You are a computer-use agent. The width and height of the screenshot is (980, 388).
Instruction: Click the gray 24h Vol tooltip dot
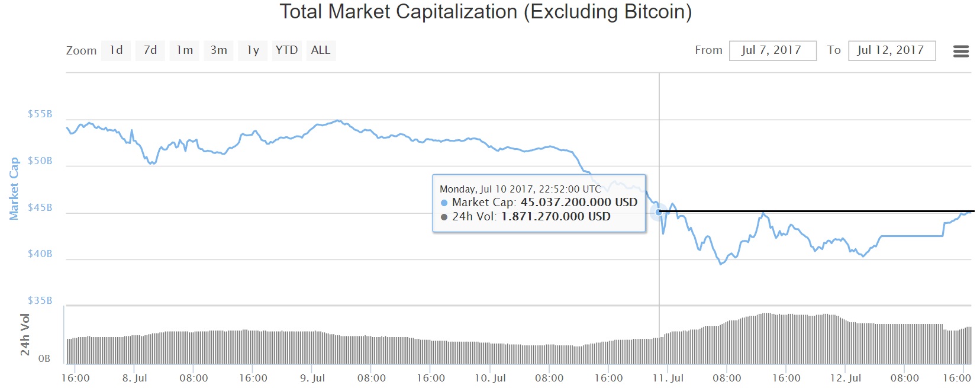click(444, 217)
